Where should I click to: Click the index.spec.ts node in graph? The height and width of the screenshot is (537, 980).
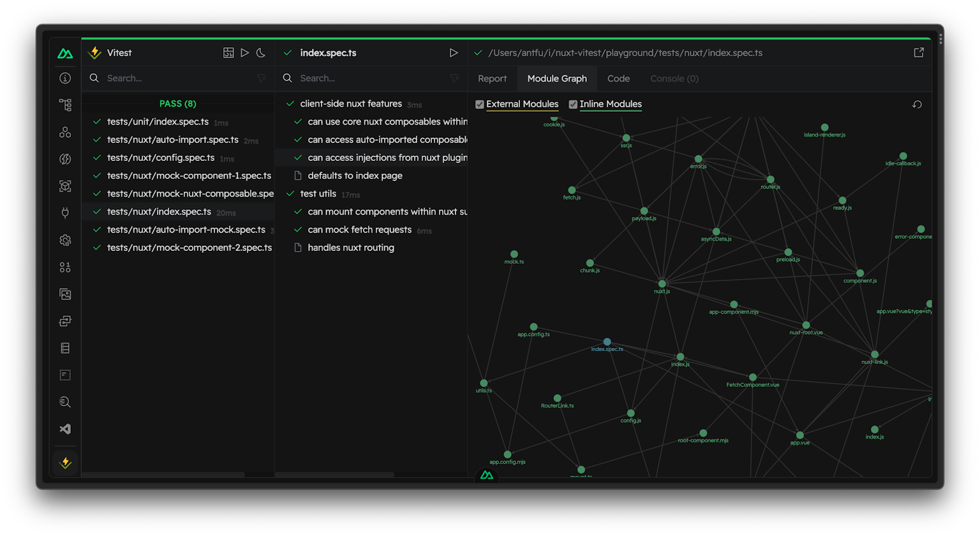[607, 342]
